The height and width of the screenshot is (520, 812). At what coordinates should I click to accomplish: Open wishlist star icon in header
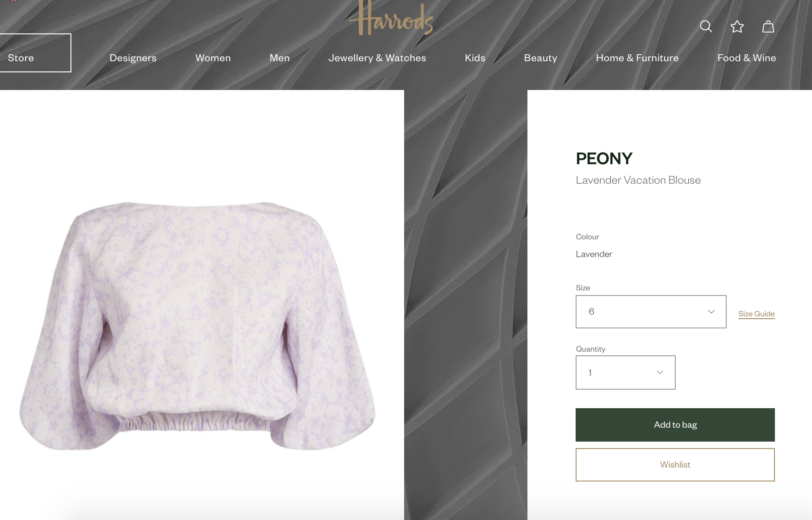(737, 26)
